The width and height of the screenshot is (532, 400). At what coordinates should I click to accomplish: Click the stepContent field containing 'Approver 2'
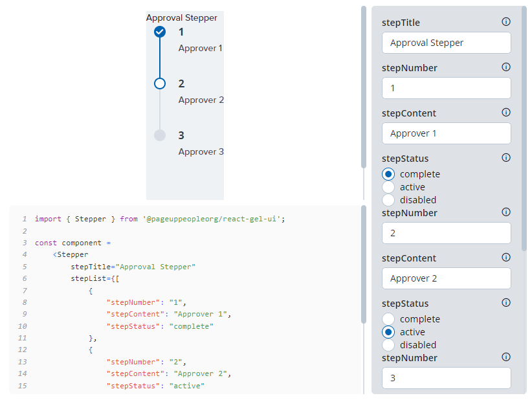[x=446, y=278]
